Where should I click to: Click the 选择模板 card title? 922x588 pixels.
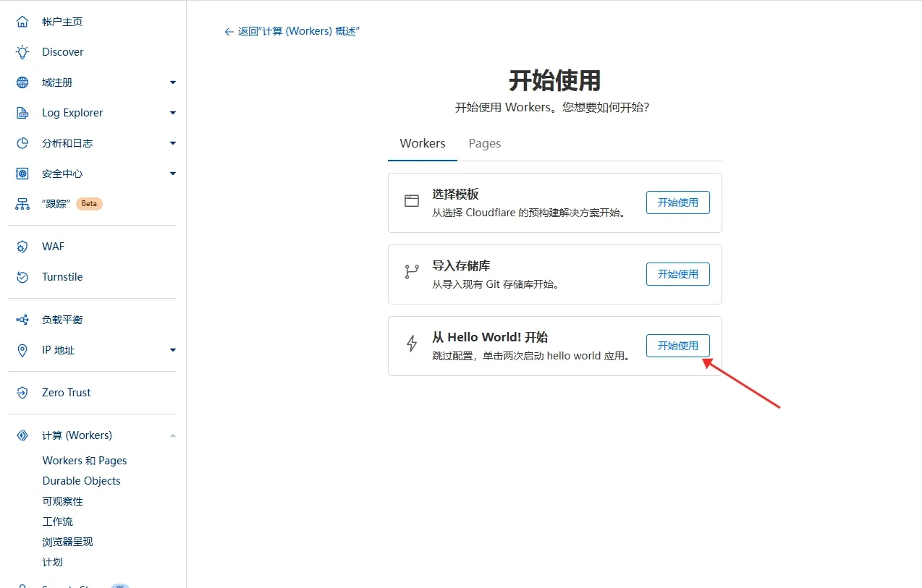coord(455,194)
